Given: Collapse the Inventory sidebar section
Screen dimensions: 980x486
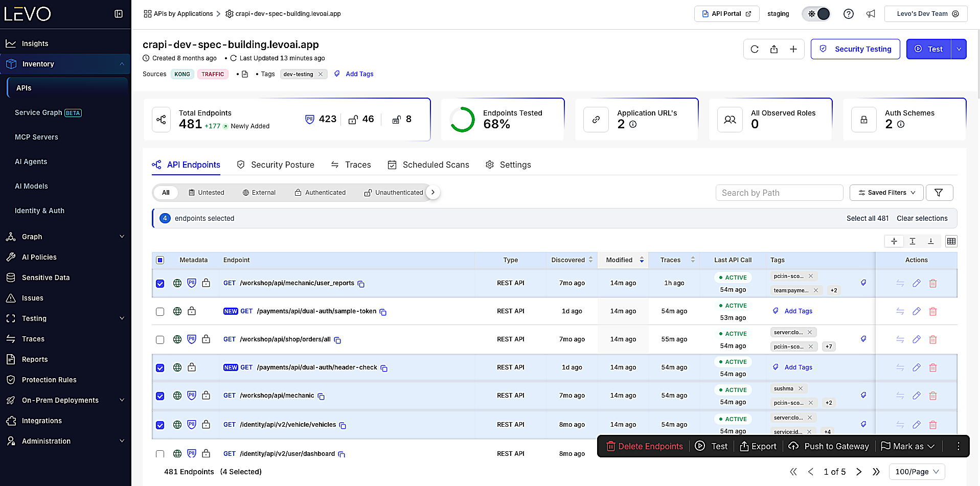Looking at the screenshot, I should (122, 64).
